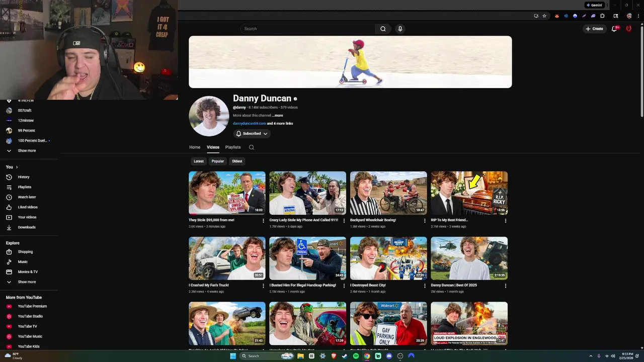
Task: Select the Latest sort chip
Action: (199, 161)
